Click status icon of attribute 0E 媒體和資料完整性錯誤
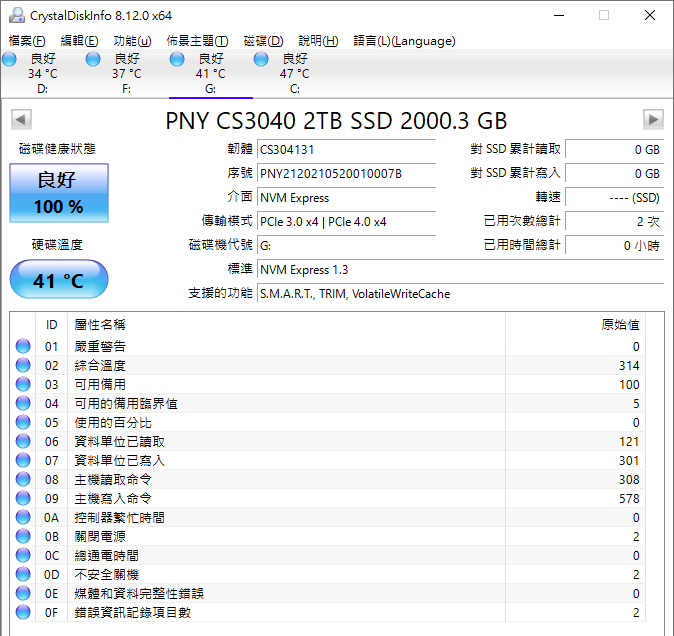This screenshot has width=674, height=636. pos(23,593)
